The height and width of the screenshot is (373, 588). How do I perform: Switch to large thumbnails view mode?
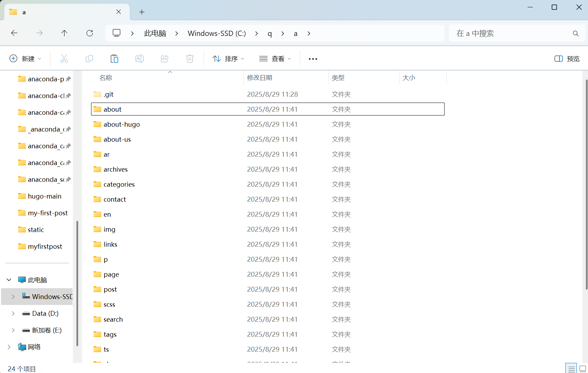click(582, 368)
